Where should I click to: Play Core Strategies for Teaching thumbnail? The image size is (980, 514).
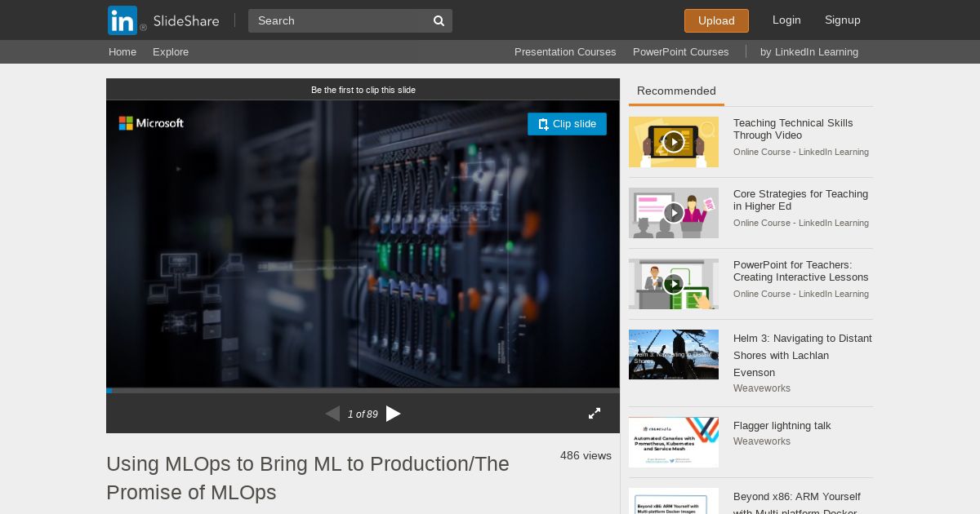click(x=674, y=213)
